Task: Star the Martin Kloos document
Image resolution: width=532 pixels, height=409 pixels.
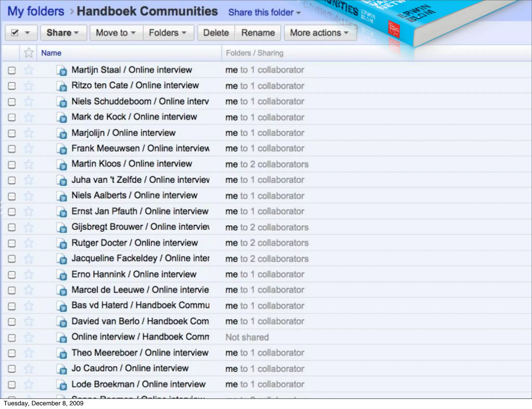Action: click(28, 164)
